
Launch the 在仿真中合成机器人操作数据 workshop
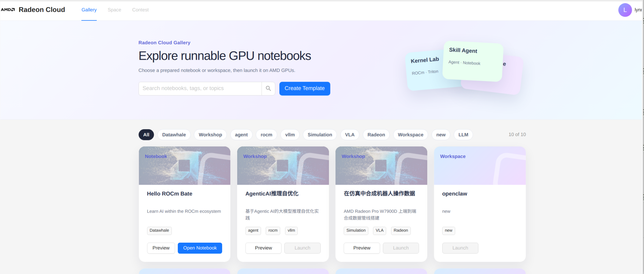(401, 248)
